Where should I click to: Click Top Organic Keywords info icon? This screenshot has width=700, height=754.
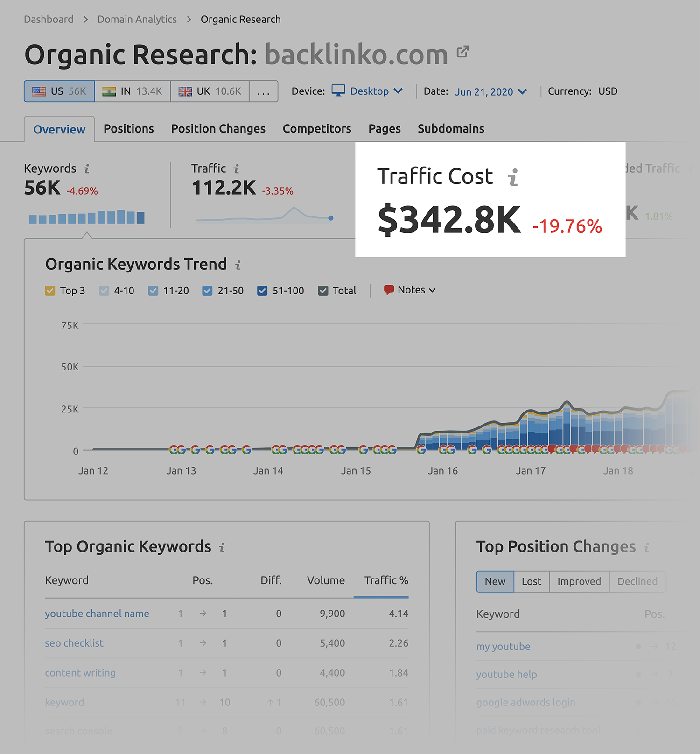coord(222,547)
